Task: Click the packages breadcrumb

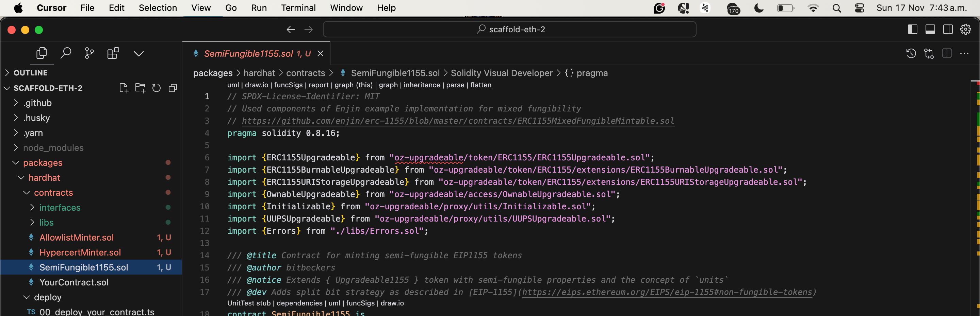Action: [213, 73]
